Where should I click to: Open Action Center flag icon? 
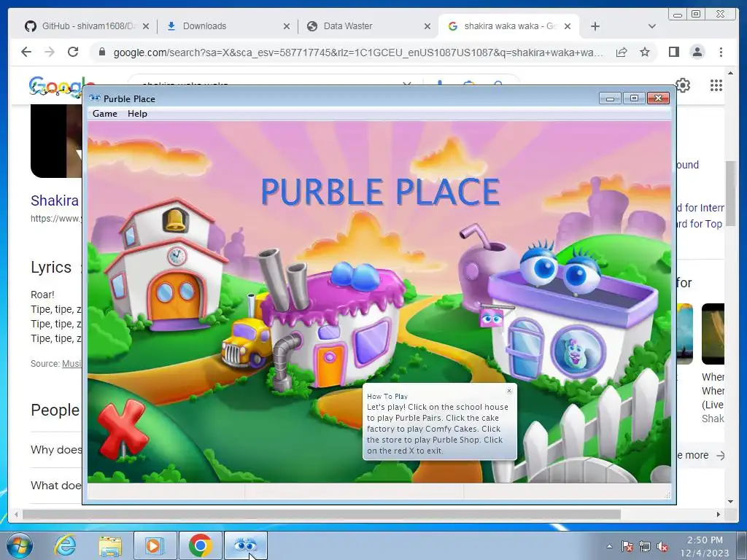(627, 546)
